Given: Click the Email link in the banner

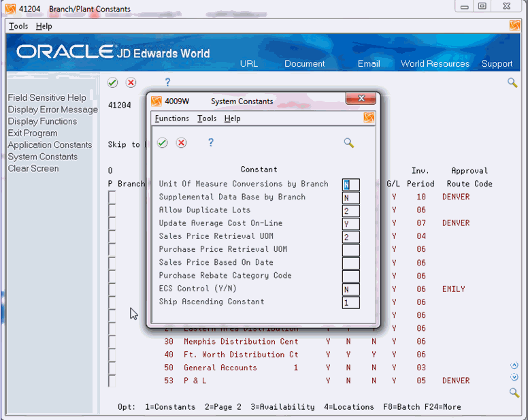Looking at the screenshot, I should [x=369, y=64].
